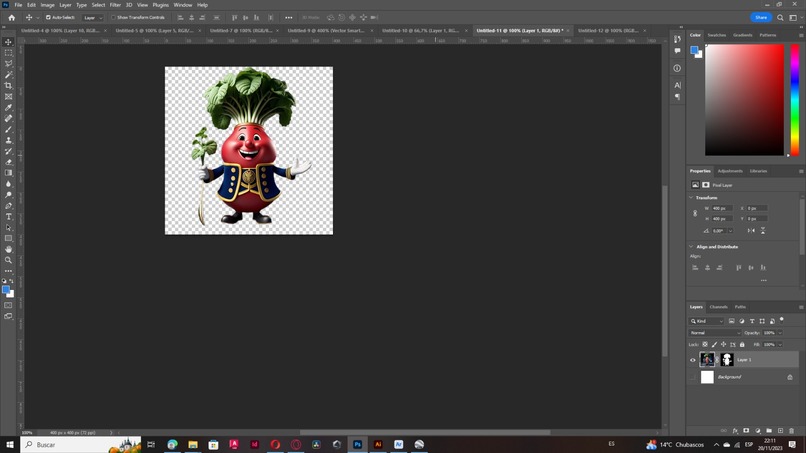Select the Path Selection tool

click(8, 227)
